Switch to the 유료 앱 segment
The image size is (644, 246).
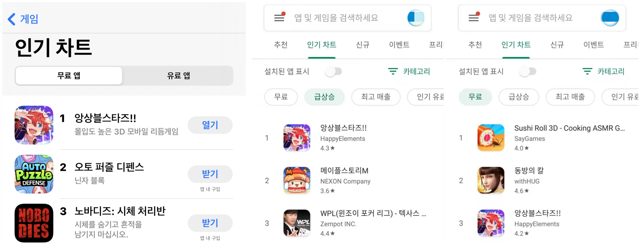tap(178, 76)
